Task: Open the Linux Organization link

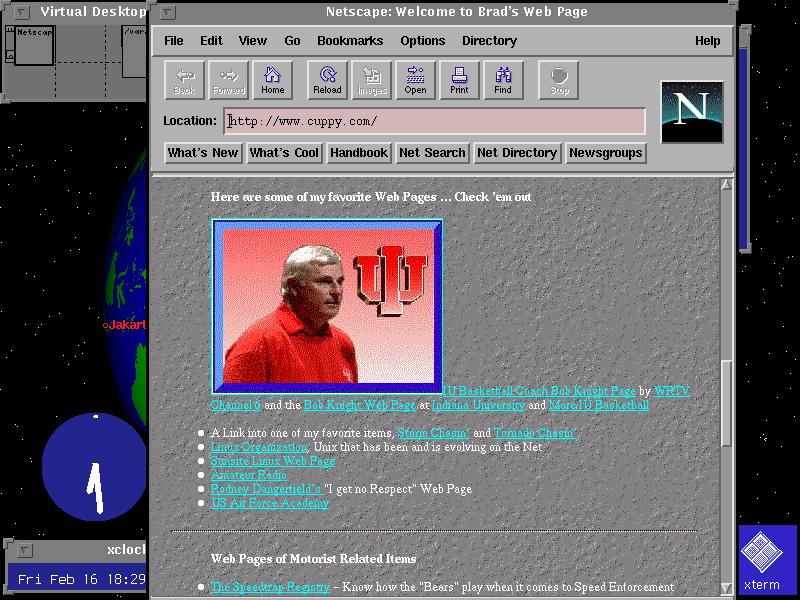Action: [x=259, y=447]
